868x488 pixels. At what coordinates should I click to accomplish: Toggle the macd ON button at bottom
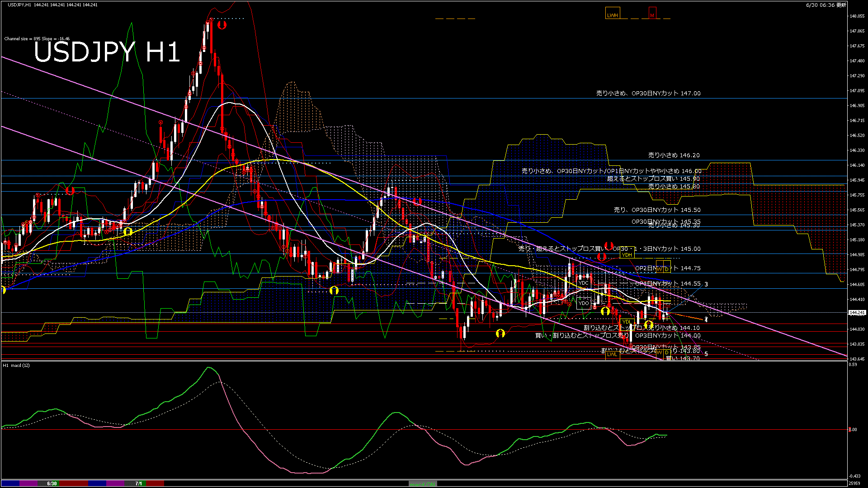tap(423, 483)
